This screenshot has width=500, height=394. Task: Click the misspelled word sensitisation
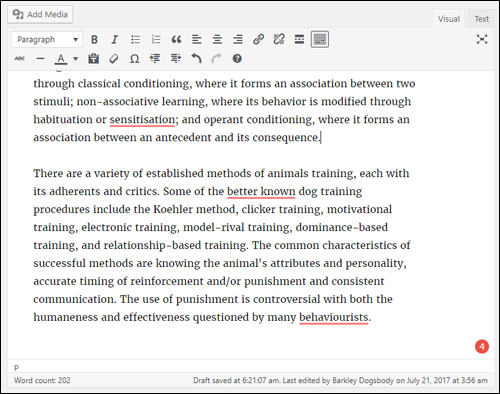[142, 119]
